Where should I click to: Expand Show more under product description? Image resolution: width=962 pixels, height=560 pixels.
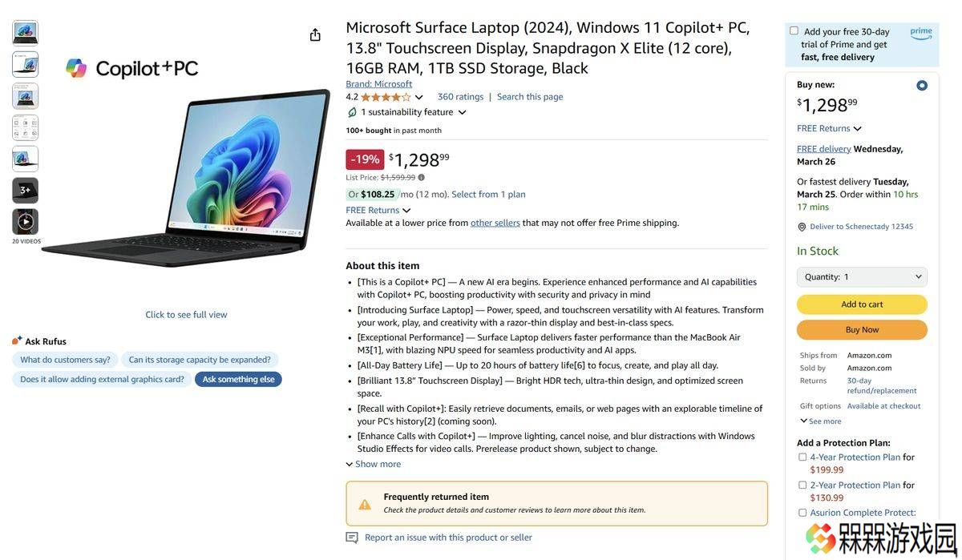pos(374,465)
